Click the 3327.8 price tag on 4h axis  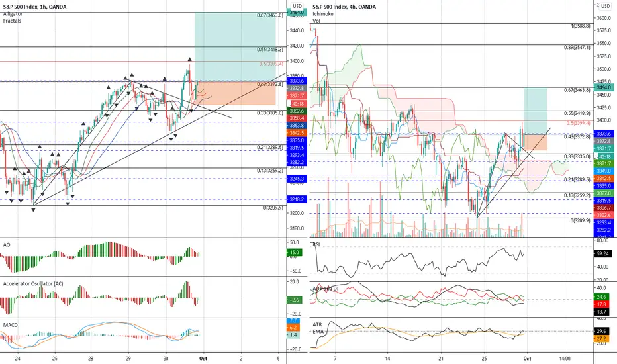(x=604, y=193)
